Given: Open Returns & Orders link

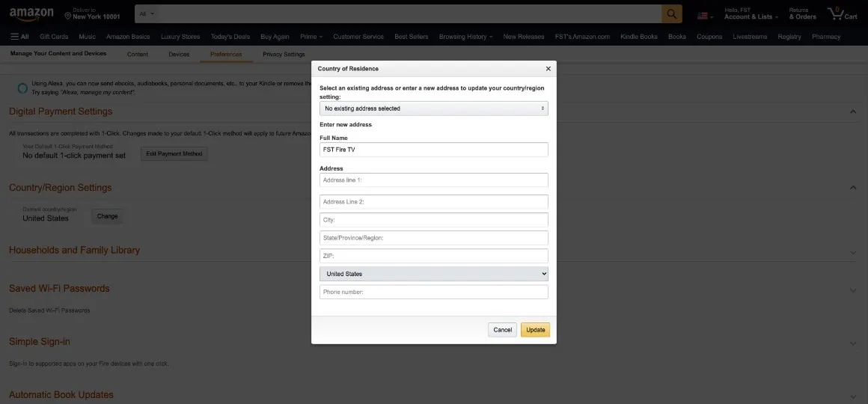Looking at the screenshot, I should point(802,13).
